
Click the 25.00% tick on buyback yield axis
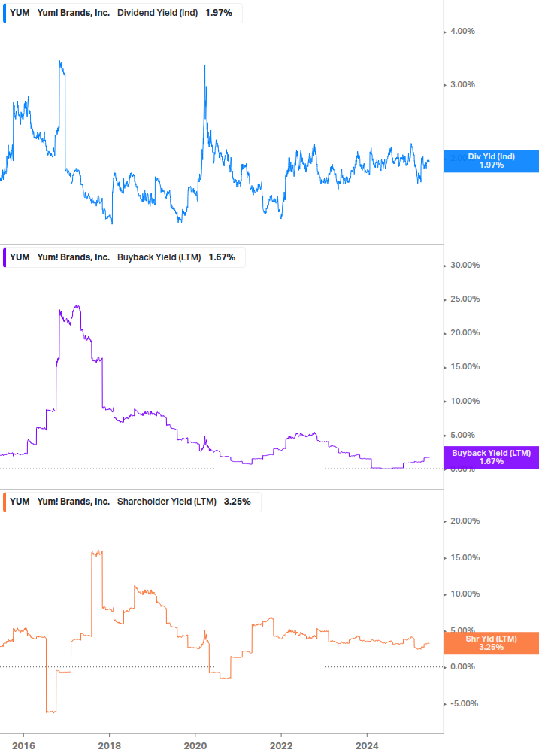point(465,299)
